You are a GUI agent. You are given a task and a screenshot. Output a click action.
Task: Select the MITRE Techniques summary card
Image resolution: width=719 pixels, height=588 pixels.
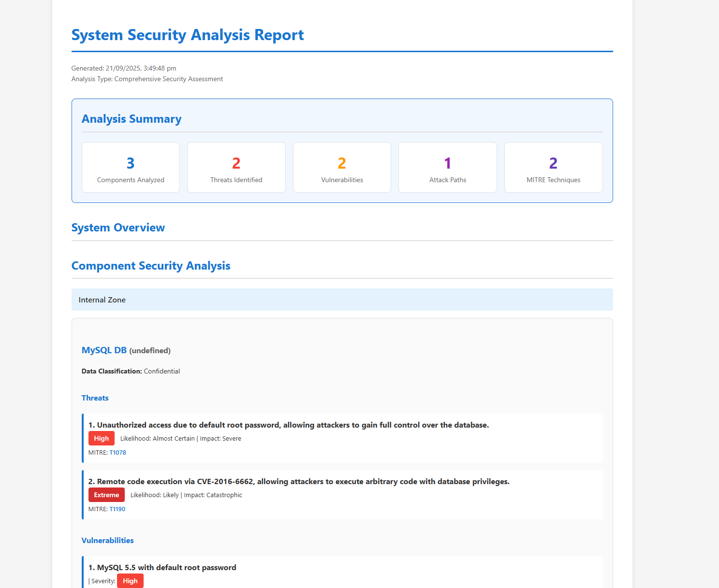553,167
